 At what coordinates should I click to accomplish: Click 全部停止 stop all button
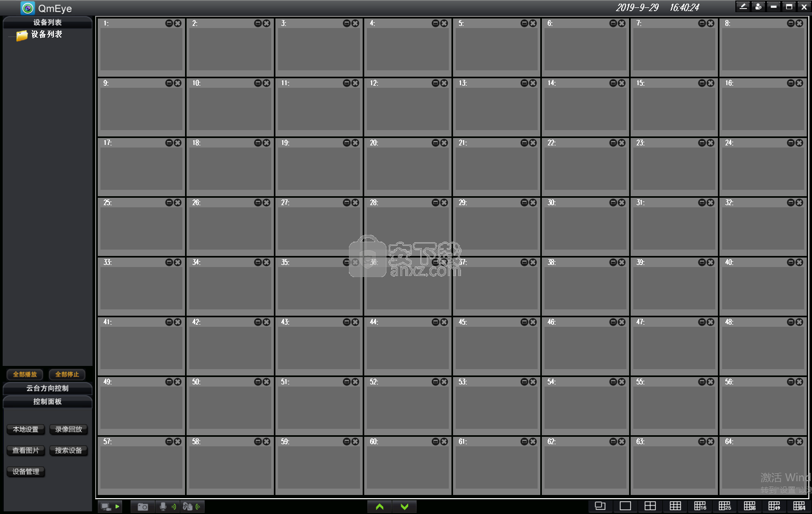[x=67, y=374]
